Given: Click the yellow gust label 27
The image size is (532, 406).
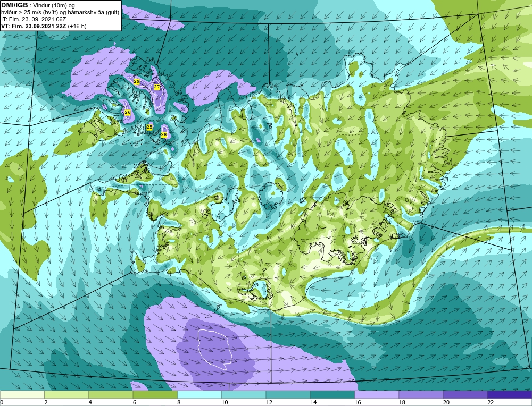Looking at the screenshot, I should click(x=157, y=87).
